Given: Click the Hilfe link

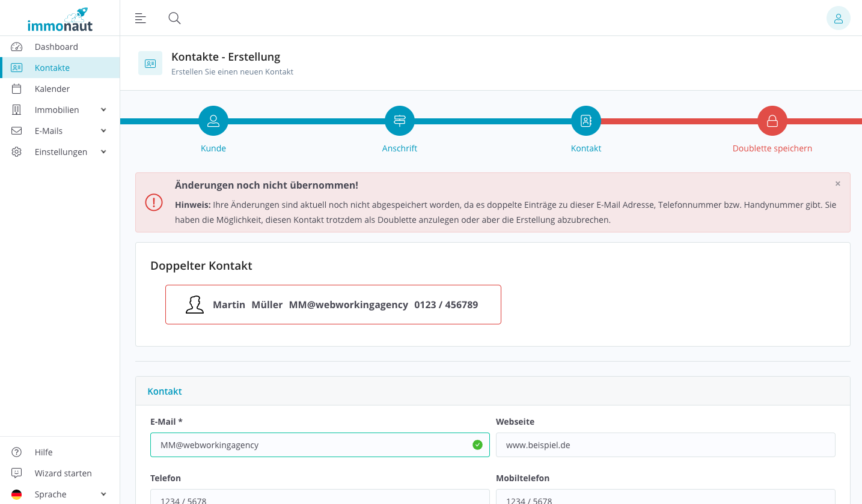Looking at the screenshot, I should (43, 452).
